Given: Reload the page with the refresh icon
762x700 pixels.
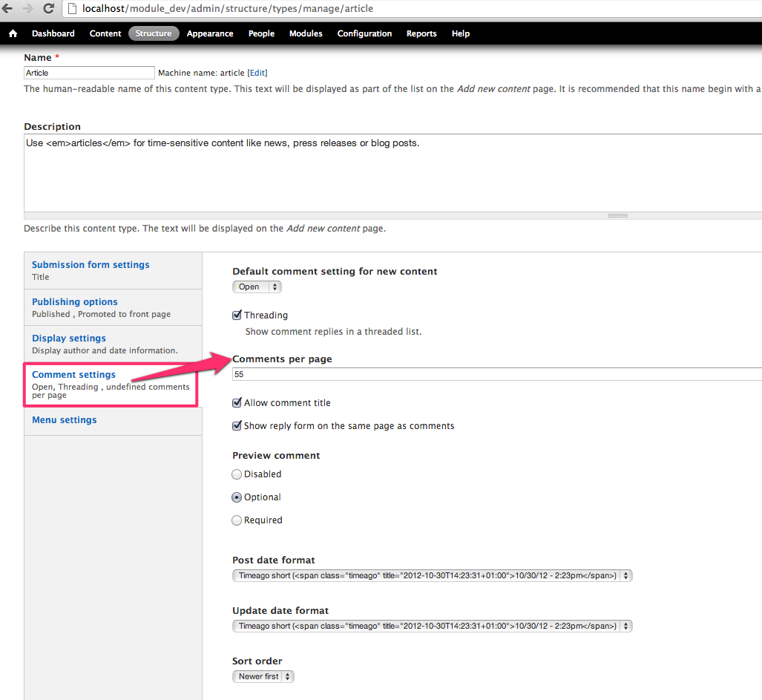Looking at the screenshot, I should tap(48, 8).
